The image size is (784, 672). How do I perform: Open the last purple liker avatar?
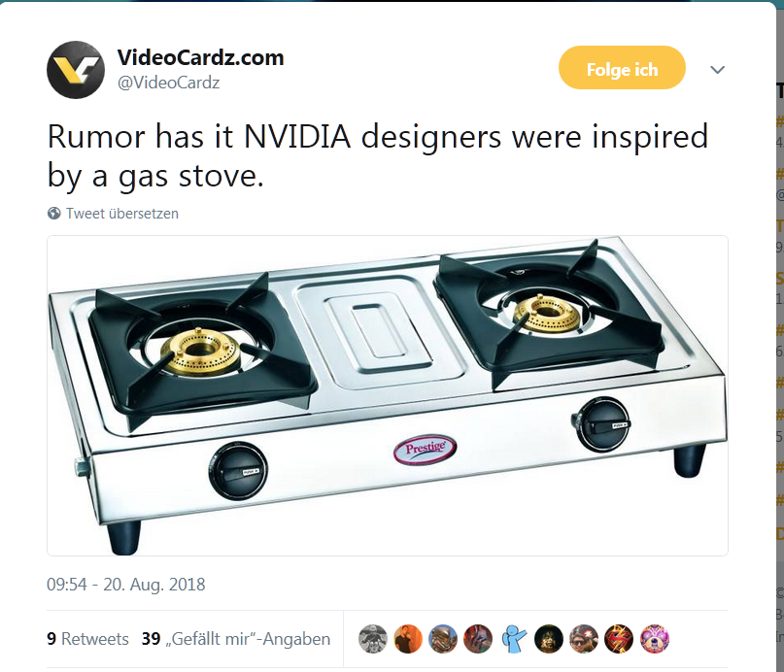[654, 639]
